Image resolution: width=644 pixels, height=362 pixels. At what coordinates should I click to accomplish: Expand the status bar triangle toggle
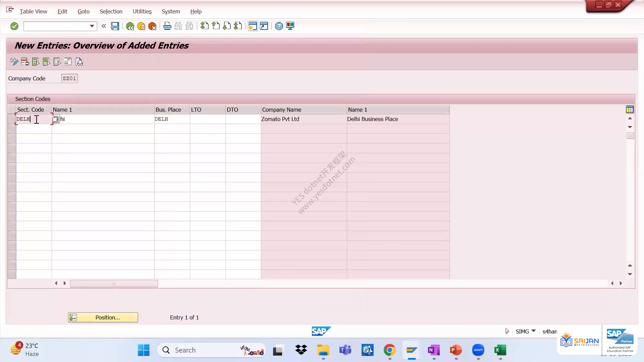[x=507, y=331]
